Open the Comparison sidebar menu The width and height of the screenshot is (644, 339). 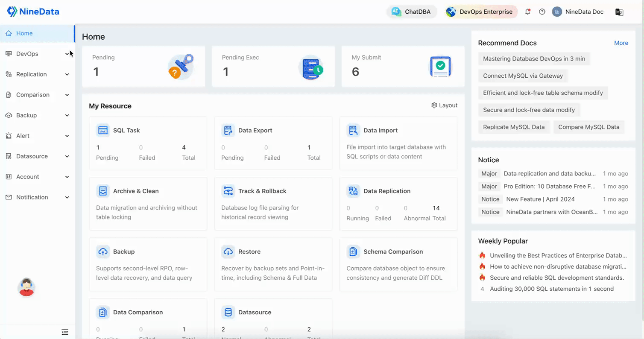pos(38,95)
